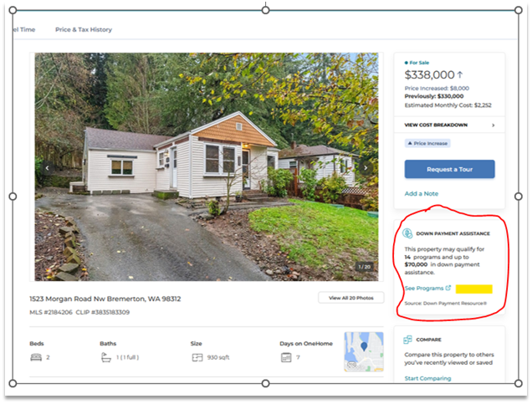Screen dimensions: 532x404
Task: Click the Request a Tour button
Action: tap(449, 169)
